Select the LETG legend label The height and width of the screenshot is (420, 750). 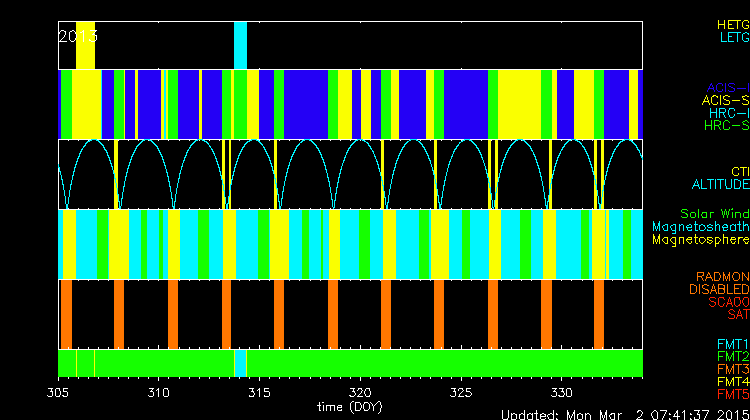click(x=733, y=38)
